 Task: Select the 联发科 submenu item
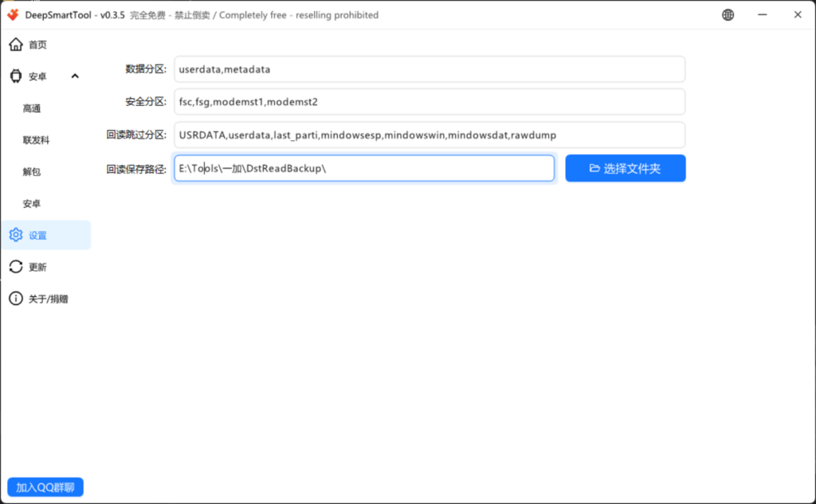(x=37, y=140)
